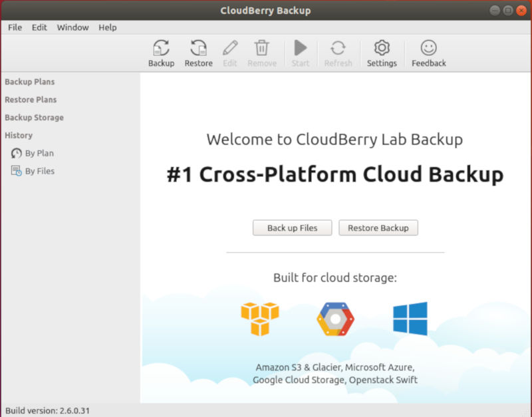Open Backup Plans in the sidebar
Image resolution: width=532 pixels, height=417 pixels.
point(29,81)
